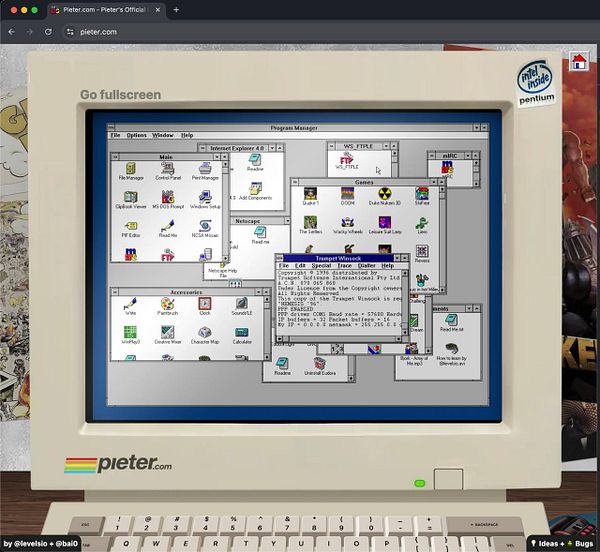
Task: Launch Paintbrush from Accessories
Action: click(x=167, y=306)
